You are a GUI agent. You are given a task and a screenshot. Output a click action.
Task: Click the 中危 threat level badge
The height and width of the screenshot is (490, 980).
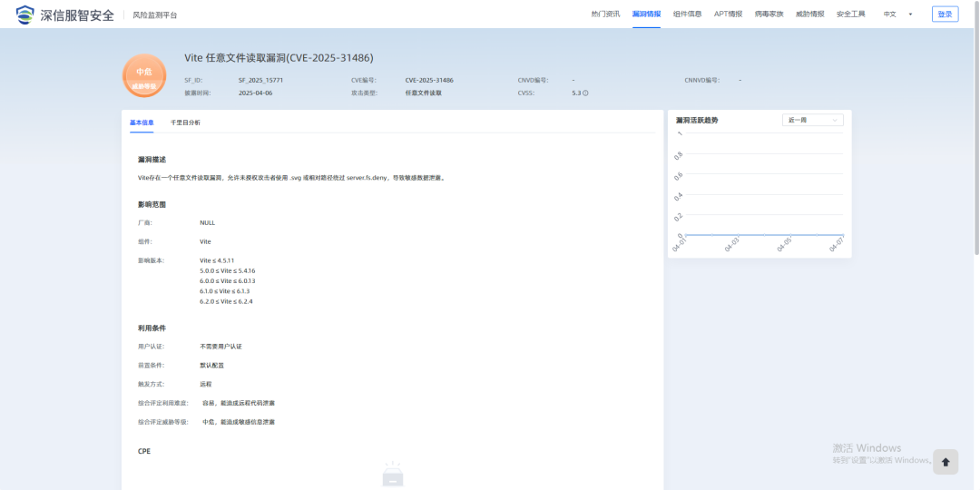pyautogui.click(x=144, y=75)
